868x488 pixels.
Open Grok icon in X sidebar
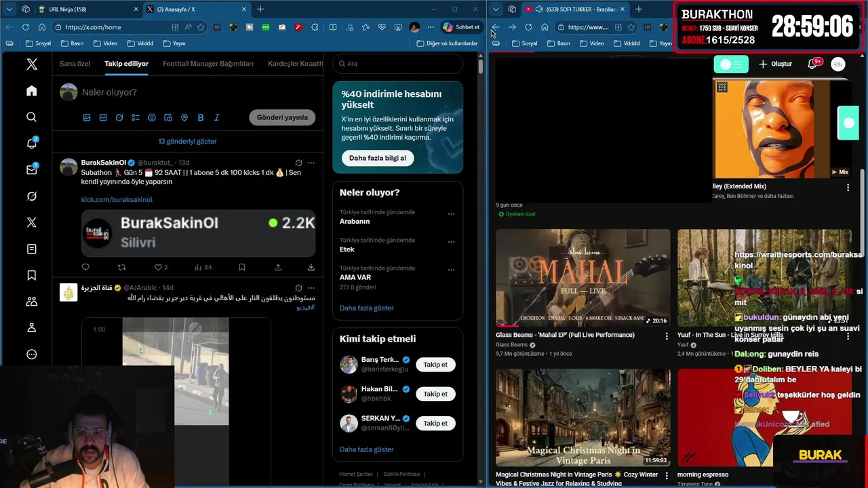click(x=31, y=196)
